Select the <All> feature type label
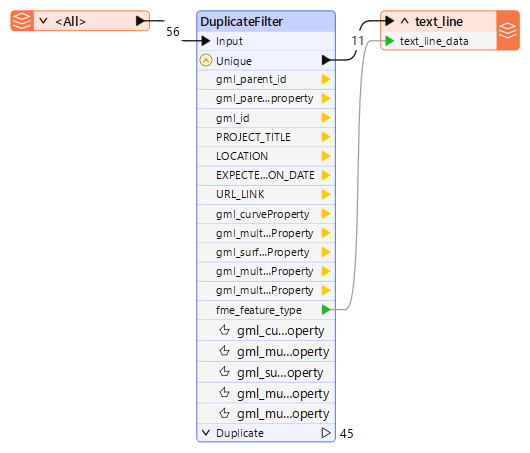Viewport: 530px width, 453px height. point(70,22)
